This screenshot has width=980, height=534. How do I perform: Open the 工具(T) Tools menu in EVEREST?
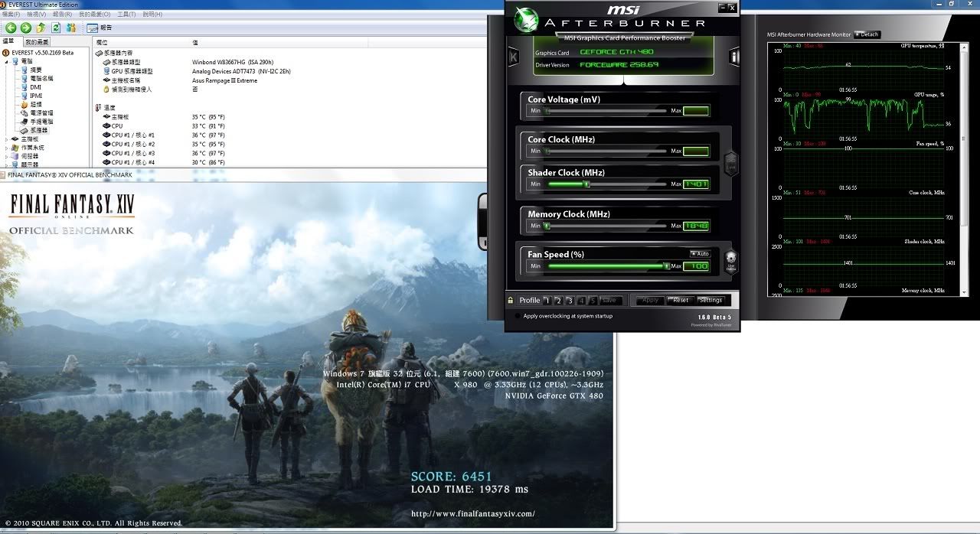[127, 14]
